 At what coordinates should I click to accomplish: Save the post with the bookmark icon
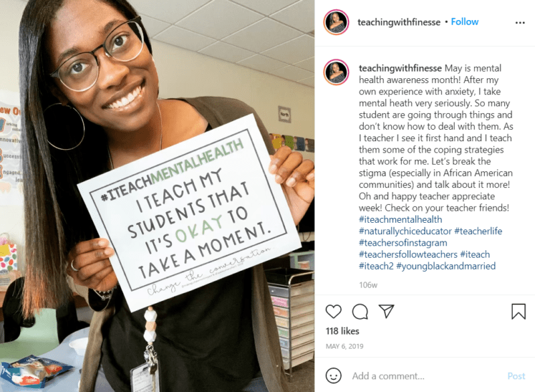[x=518, y=312]
